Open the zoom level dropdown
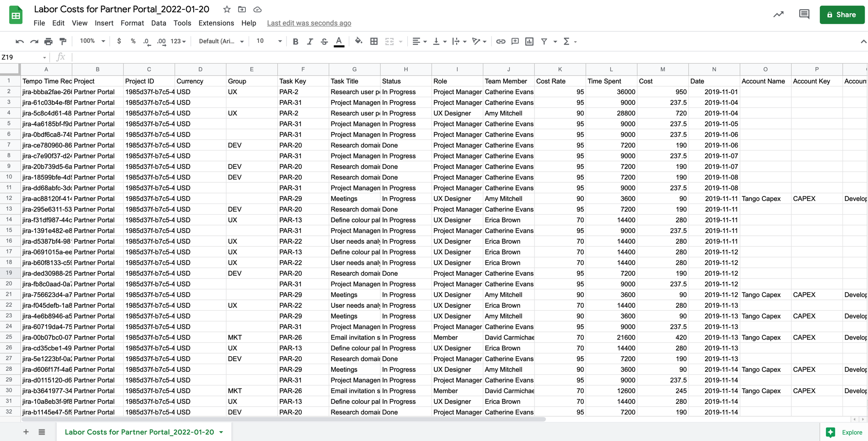Viewport: 868px width, 441px height. point(91,41)
